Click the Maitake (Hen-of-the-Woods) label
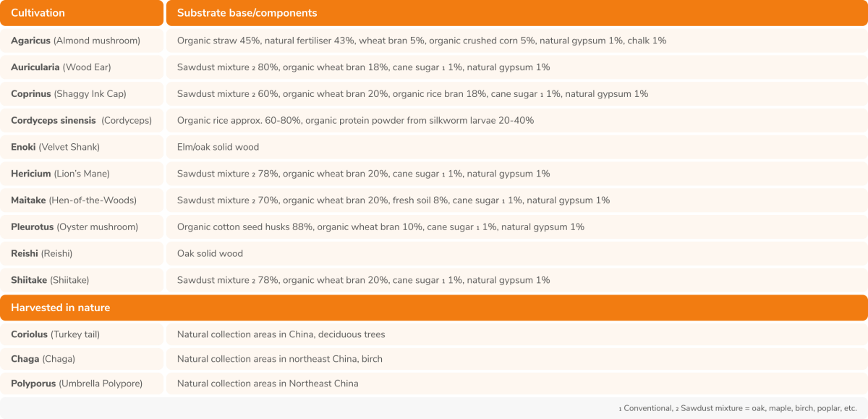 tap(73, 200)
